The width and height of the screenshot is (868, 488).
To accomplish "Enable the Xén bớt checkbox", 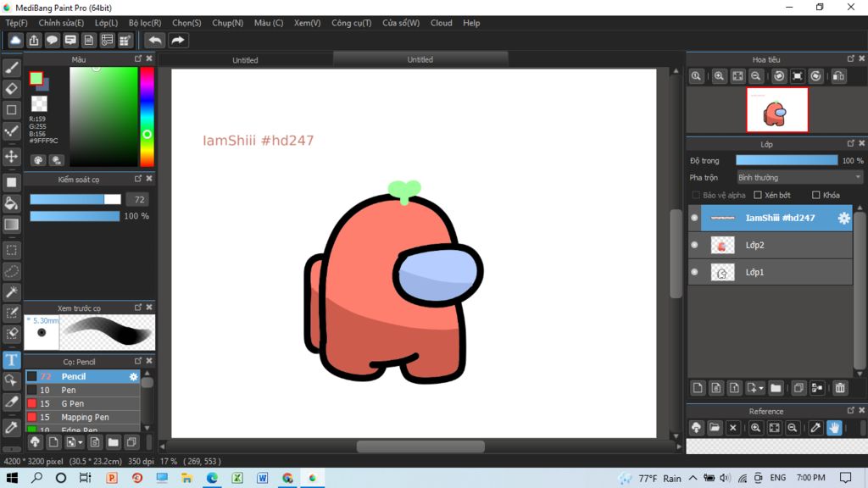I will [x=758, y=196].
